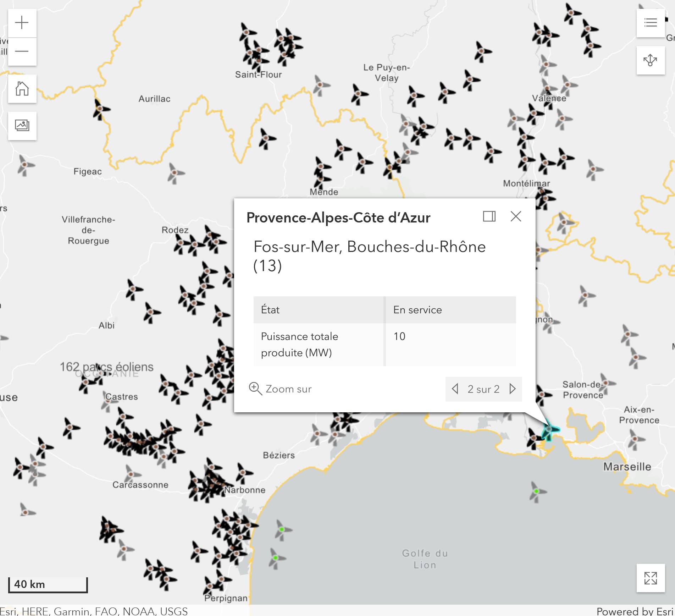Viewport: 675px width, 616px height.
Task: Click the wind turbine west of Aurillac
Action: pyautogui.click(x=100, y=109)
